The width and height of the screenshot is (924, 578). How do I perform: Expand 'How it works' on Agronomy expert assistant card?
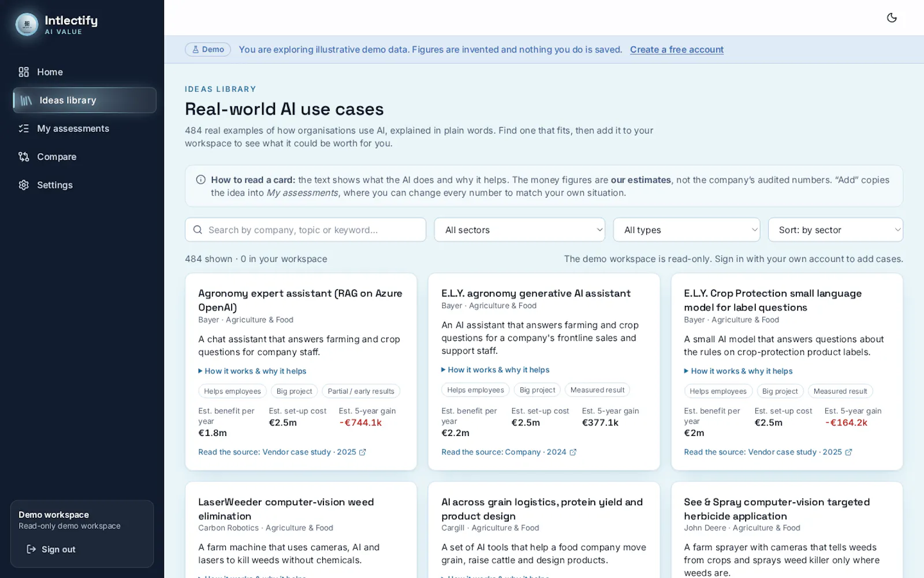pos(252,372)
